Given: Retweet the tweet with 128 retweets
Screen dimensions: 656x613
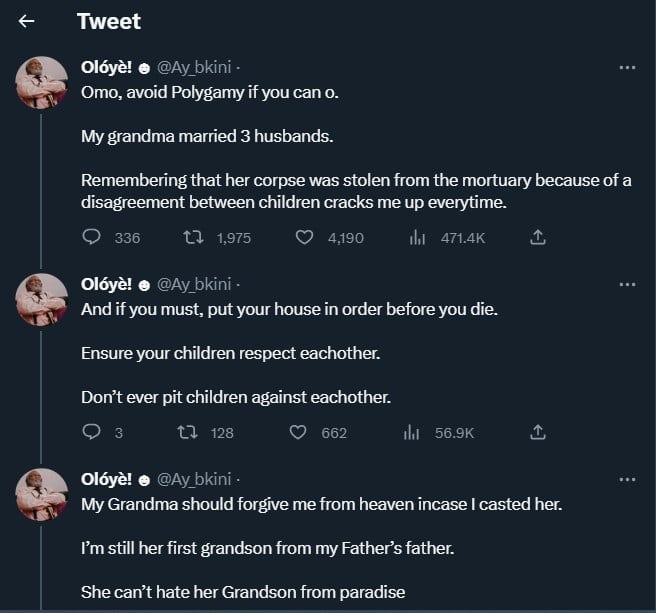Looking at the screenshot, I should pos(186,432).
